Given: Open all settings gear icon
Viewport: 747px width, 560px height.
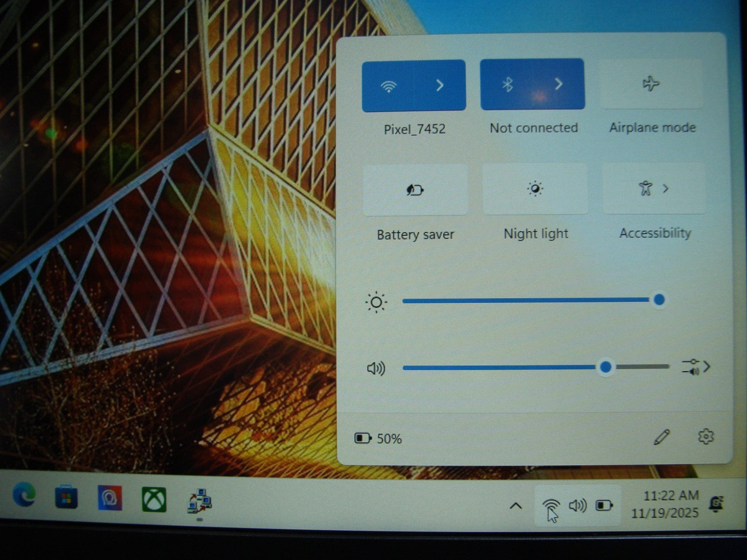Looking at the screenshot, I should (705, 437).
